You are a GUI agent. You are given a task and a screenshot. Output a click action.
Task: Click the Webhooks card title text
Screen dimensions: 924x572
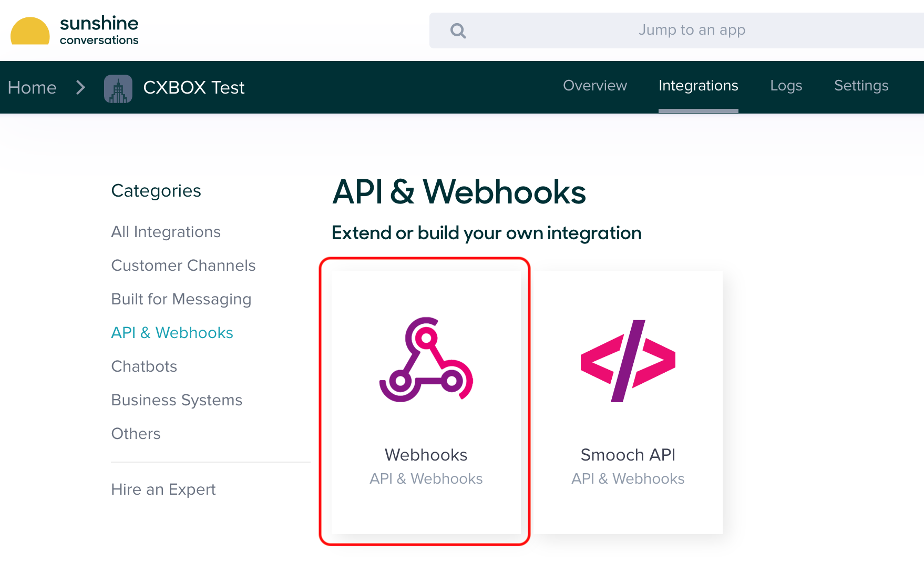[x=426, y=455]
